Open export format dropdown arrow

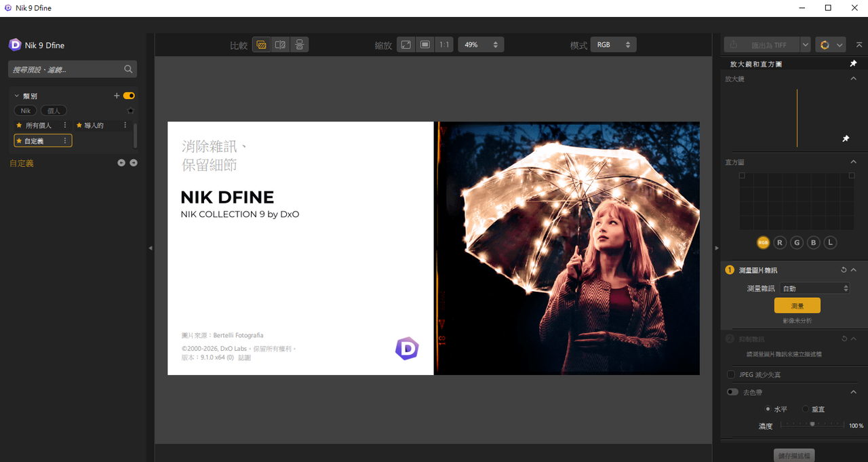coord(805,45)
